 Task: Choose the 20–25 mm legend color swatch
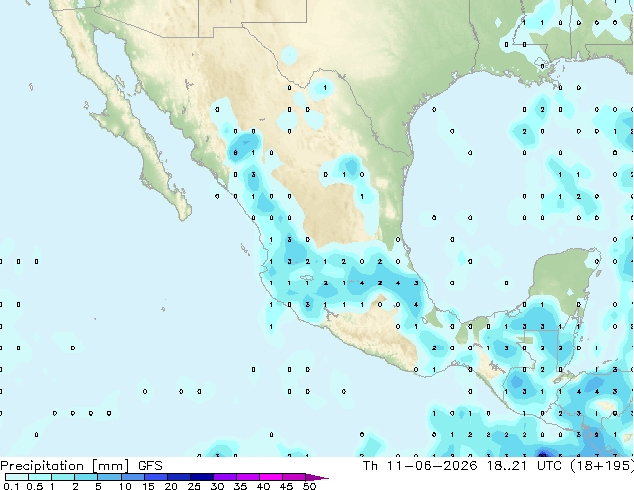[x=178, y=477]
